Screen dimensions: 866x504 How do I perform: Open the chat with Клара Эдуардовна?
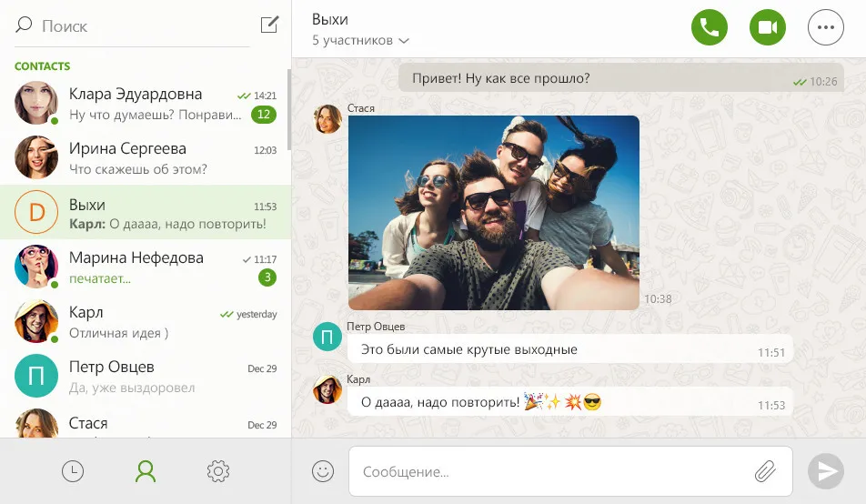(x=146, y=104)
